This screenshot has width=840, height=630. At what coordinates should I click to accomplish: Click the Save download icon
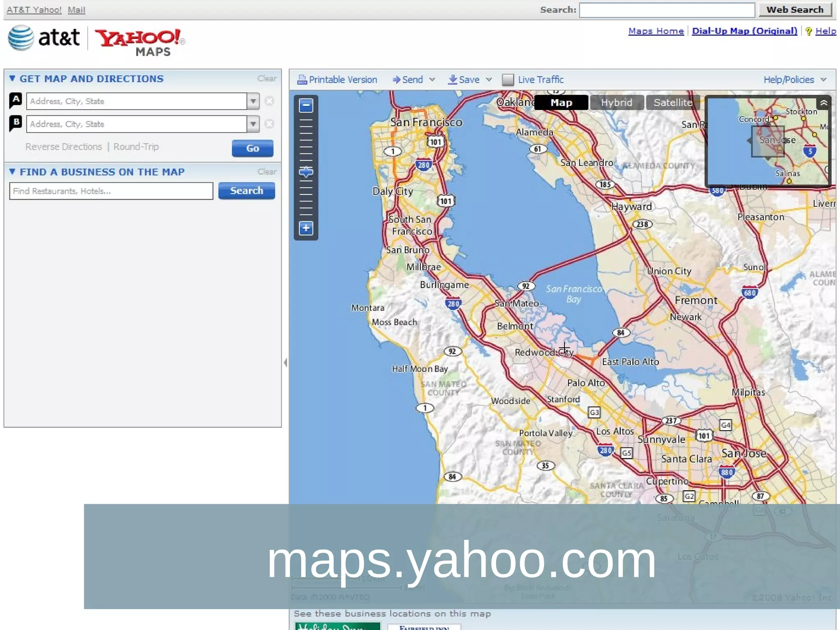click(x=452, y=80)
